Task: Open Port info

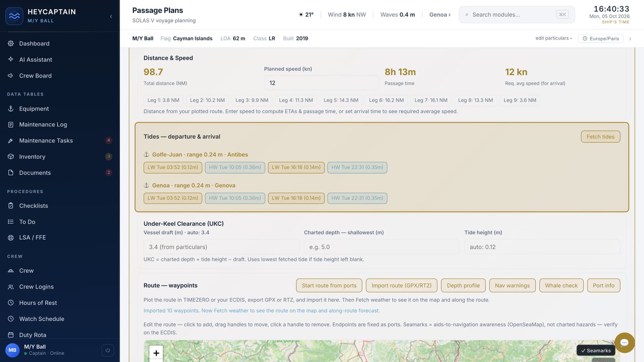Action: click(604, 286)
